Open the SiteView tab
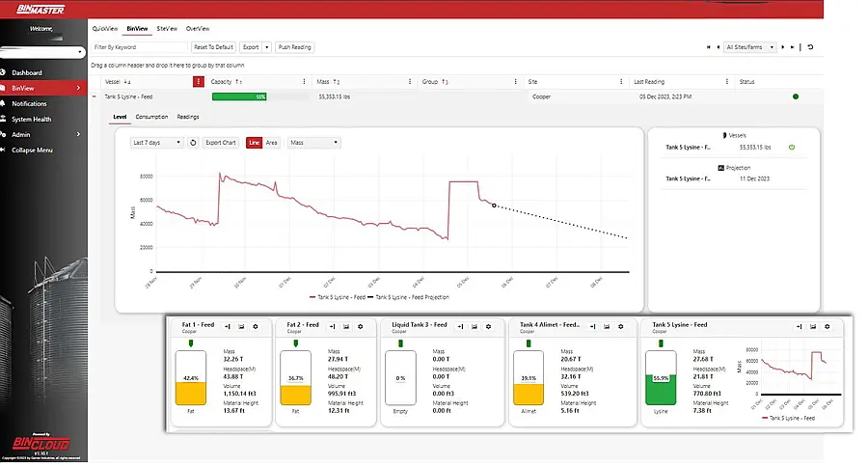The image size is (868, 466). click(x=166, y=29)
